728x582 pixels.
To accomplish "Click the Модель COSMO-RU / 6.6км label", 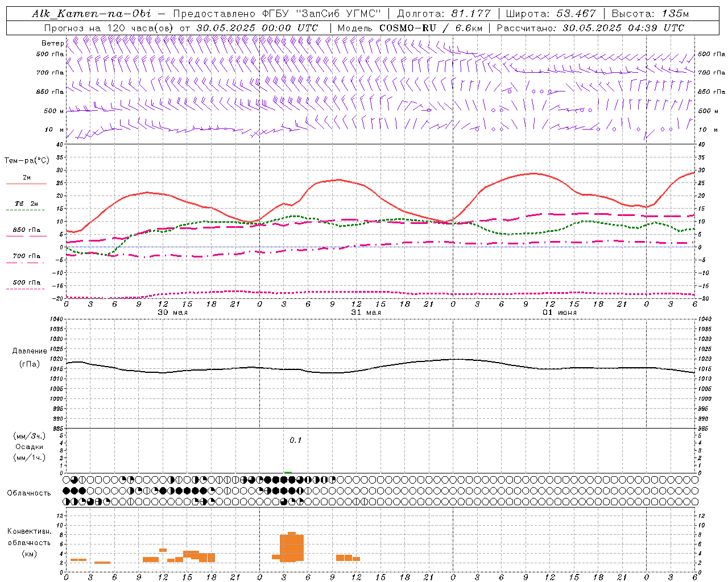I will pos(409,28).
